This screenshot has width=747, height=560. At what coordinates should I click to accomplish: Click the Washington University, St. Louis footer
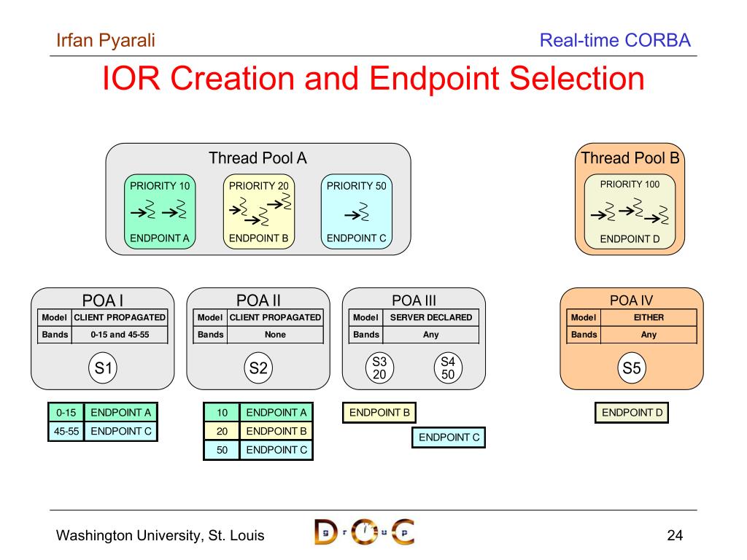[160, 535]
